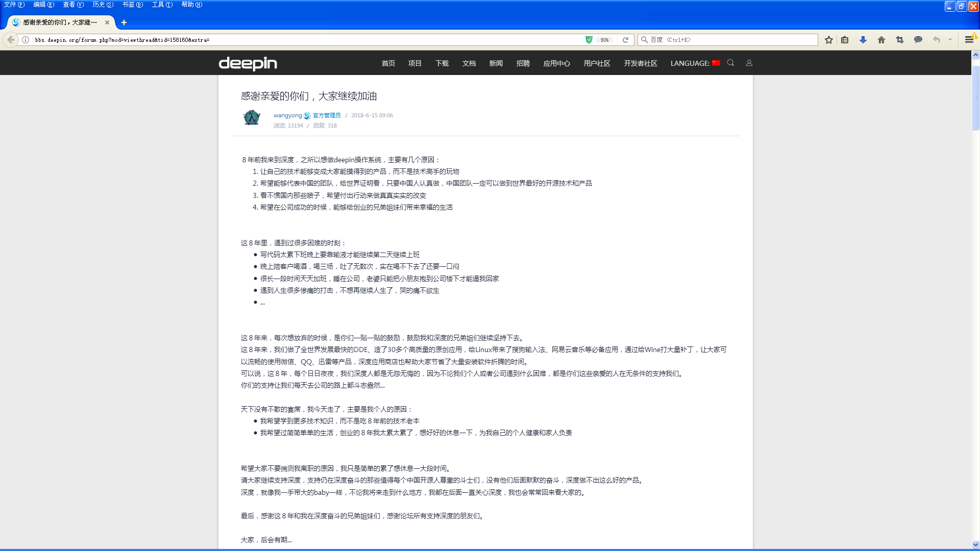The height and width of the screenshot is (551, 980).
Task: Expand the undo arrow dropdown
Action: tap(950, 40)
